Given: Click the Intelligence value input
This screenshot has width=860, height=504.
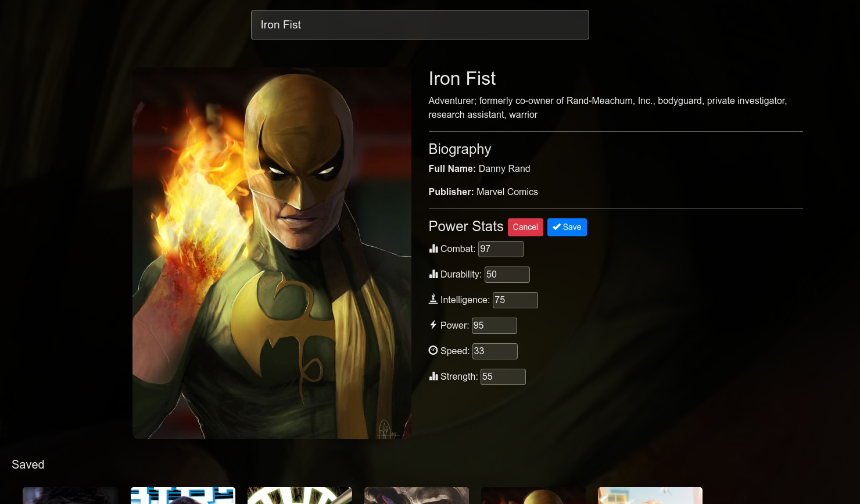Looking at the screenshot, I should pos(515,300).
